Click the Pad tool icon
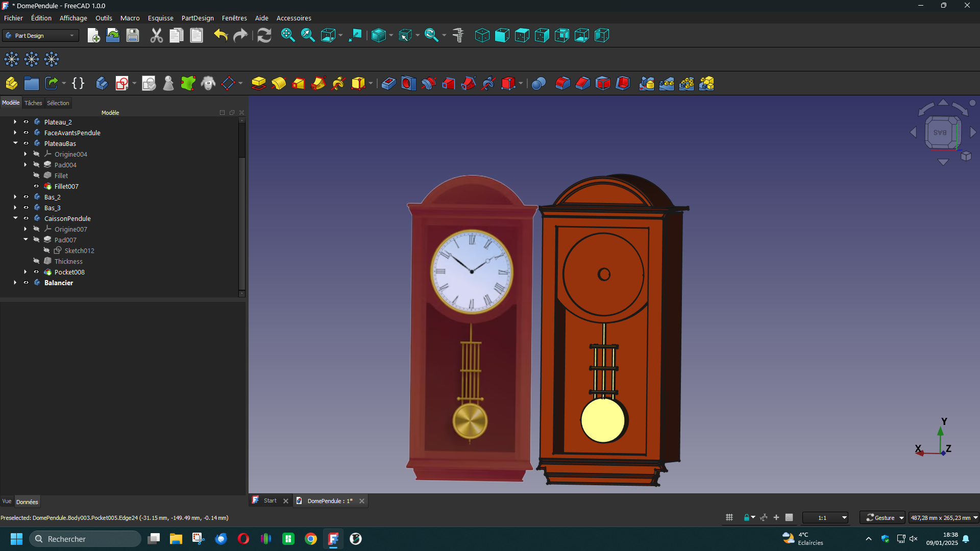Image resolution: width=980 pixels, height=551 pixels. click(x=259, y=83)
